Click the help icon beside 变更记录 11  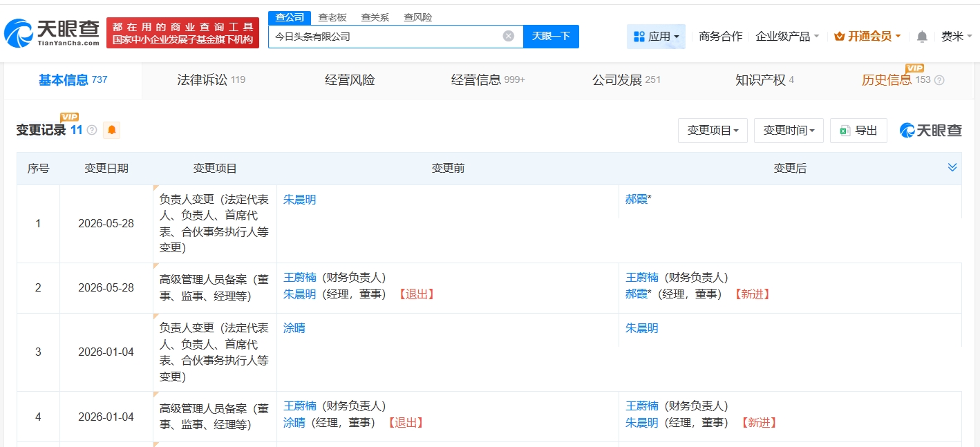point(92,130)
